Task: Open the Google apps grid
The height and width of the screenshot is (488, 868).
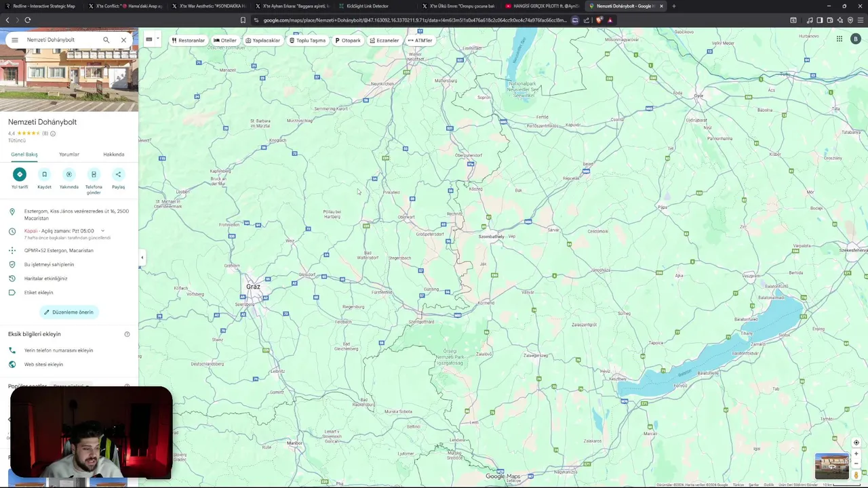Action: click(839, 39)
